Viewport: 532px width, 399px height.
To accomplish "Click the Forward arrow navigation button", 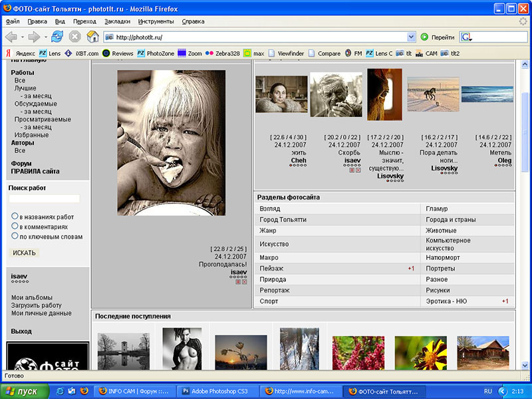I will (x=34, y=37).
